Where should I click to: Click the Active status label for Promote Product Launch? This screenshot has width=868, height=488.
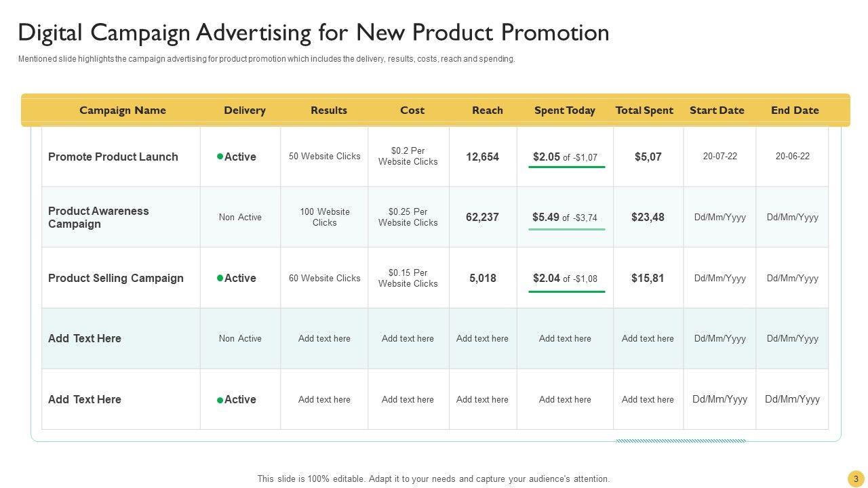point(240,157)
